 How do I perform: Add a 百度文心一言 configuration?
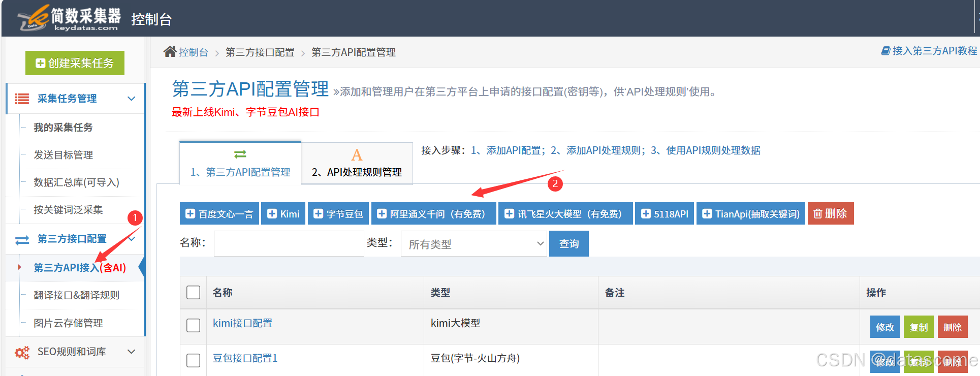[219, 214]
